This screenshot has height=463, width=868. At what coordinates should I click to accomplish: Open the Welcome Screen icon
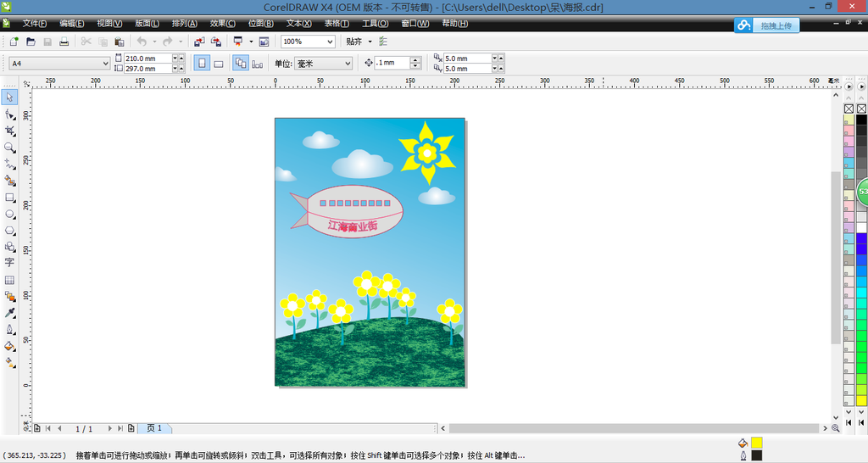click(264, 42)
